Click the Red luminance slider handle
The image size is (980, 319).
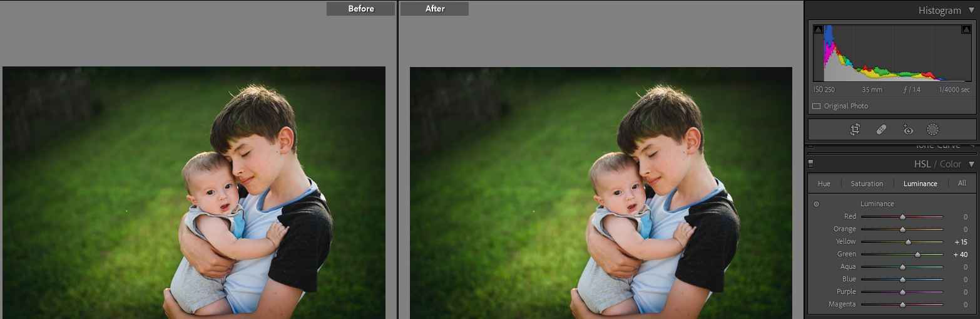point(902,217)
